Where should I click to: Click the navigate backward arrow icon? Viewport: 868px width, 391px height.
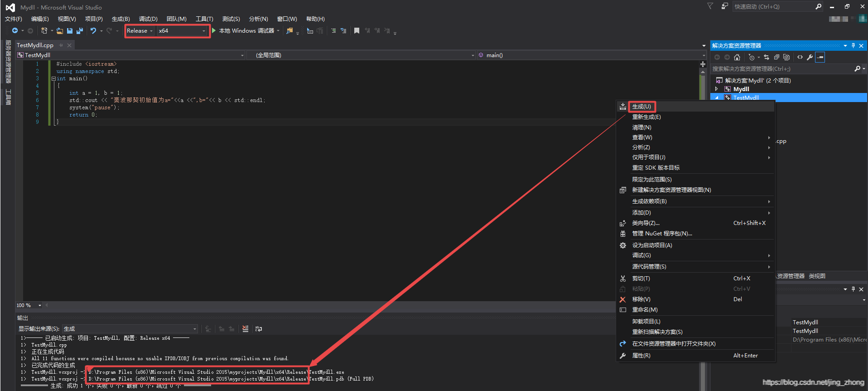15,31
